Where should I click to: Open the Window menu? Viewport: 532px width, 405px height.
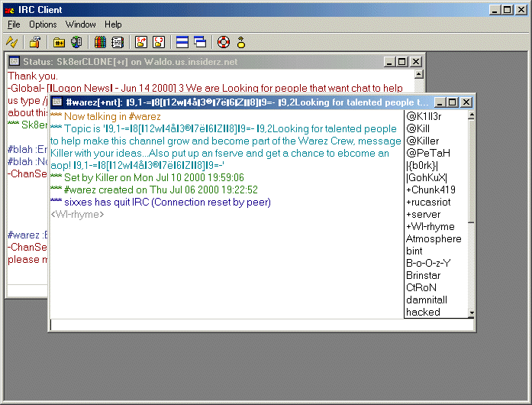tap(81, 24)
